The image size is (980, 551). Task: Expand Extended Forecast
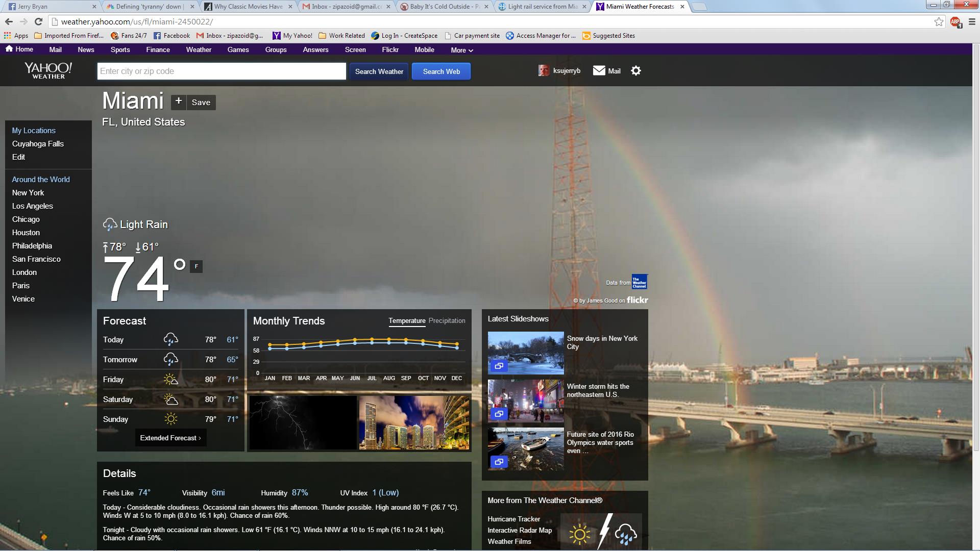click(x=170, y=438)
